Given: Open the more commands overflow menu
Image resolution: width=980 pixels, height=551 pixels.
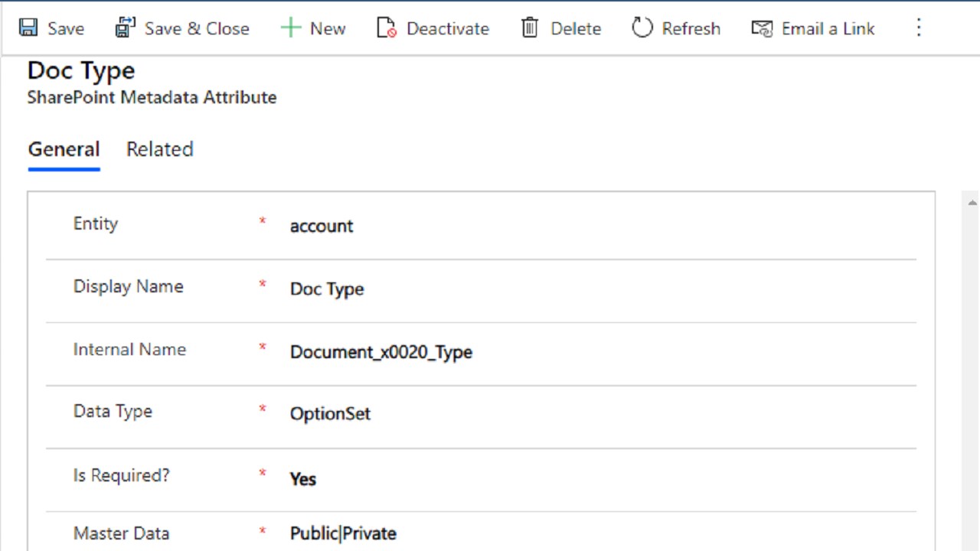Looking at the screenshot, I should [x=919, y=28].
